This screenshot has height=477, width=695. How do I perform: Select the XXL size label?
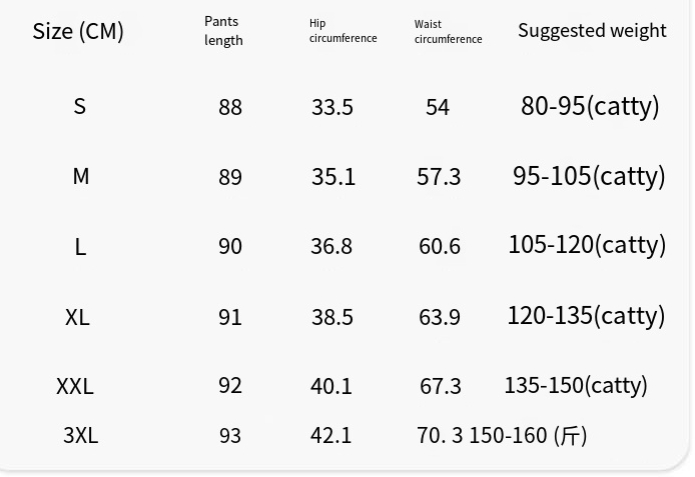click(75, 385)
